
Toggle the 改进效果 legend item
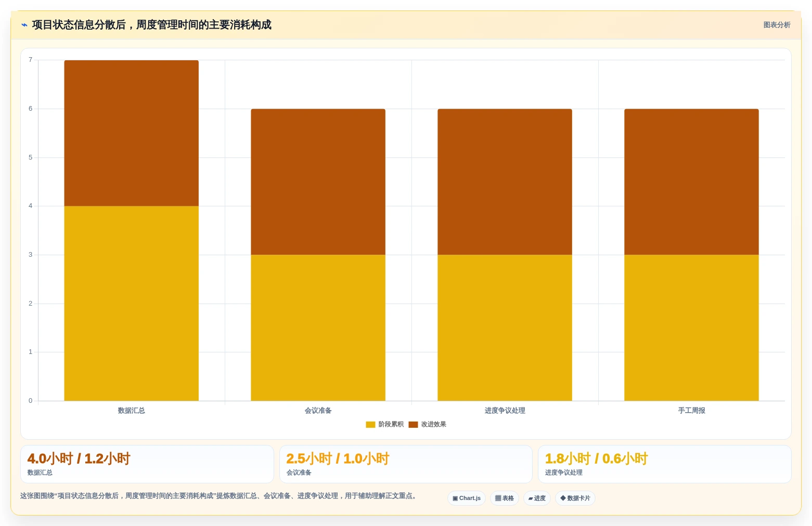(428, 424)
